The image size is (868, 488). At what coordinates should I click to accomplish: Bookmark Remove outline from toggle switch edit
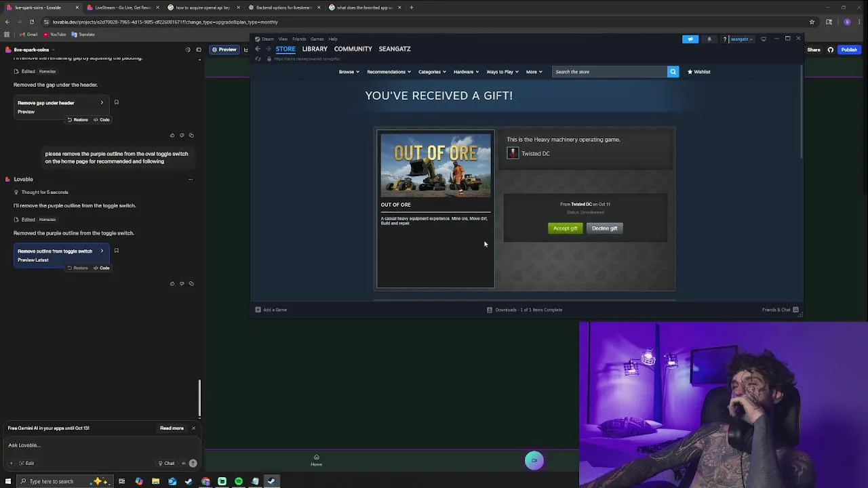click(x=116, y=251)
